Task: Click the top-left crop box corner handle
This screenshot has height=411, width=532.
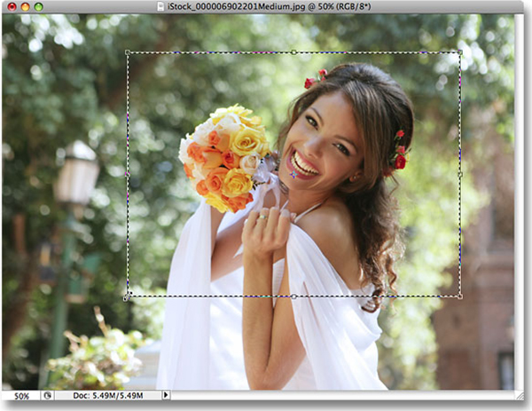Action: 128,52
